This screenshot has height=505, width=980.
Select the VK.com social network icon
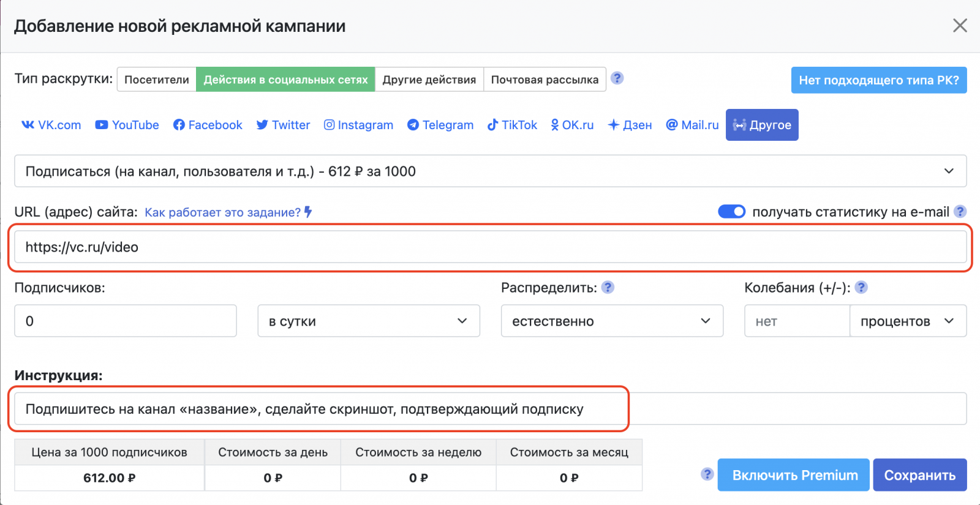(28, 125)
